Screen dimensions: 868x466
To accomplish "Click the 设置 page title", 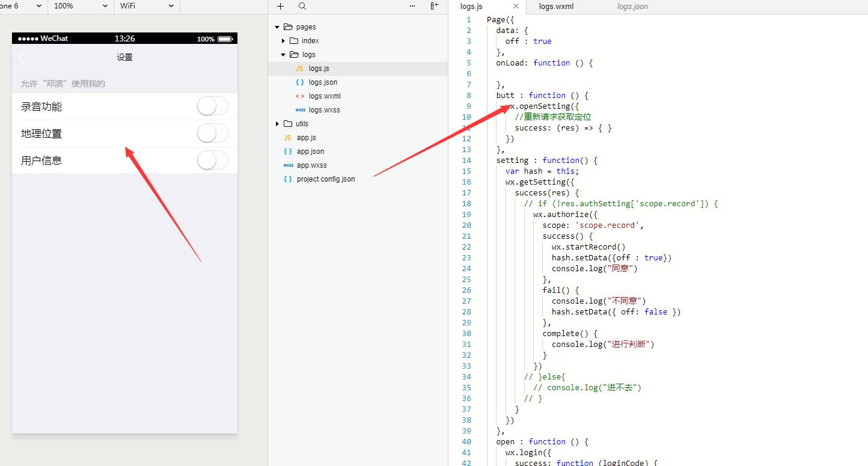I will 124,58.
